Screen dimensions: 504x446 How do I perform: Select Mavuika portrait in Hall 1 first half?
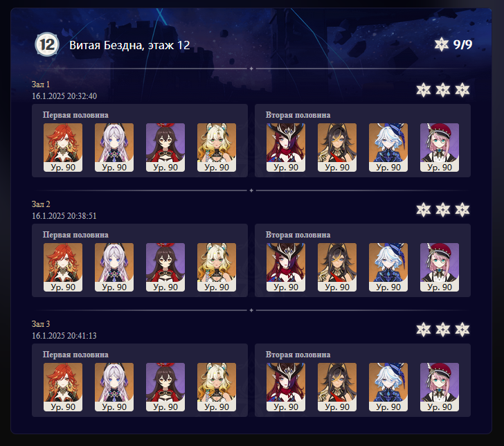[x=63, y=148]
